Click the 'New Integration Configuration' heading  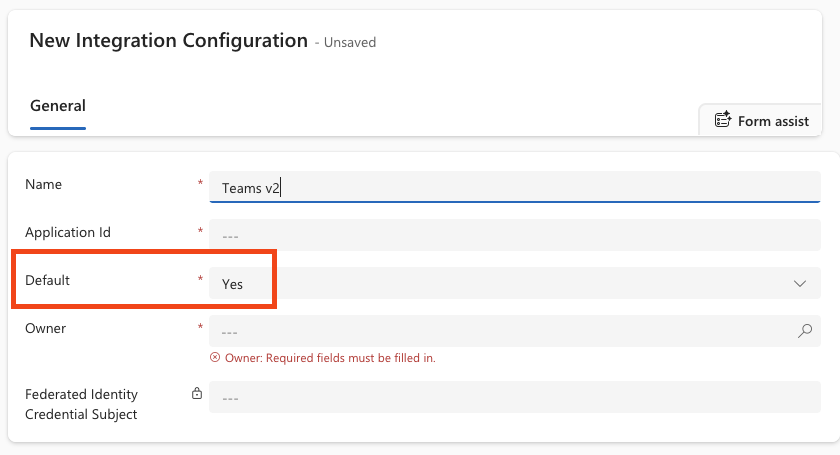[168, 41]
